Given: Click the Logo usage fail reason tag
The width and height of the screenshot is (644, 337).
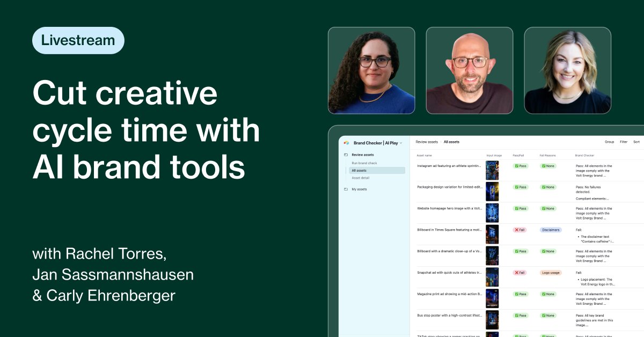Looking at the screenshot, I should click(551, 273).
